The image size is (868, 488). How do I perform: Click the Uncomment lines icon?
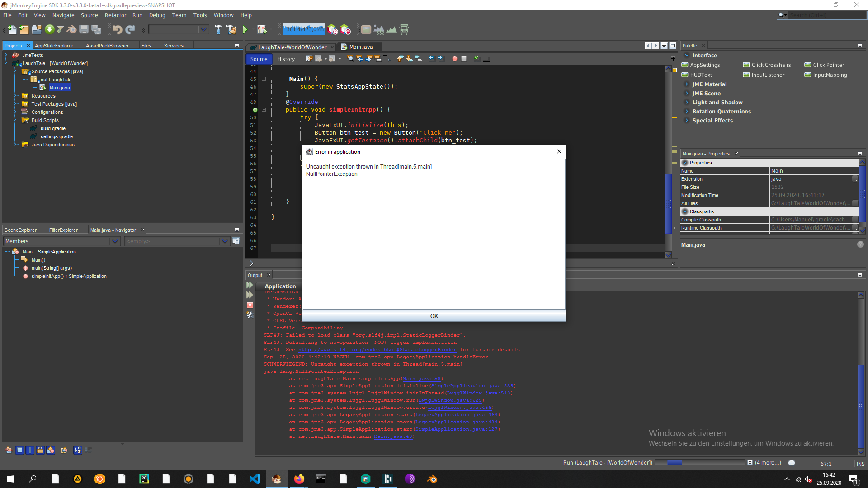pyautogui.click(x=486, y=59)
